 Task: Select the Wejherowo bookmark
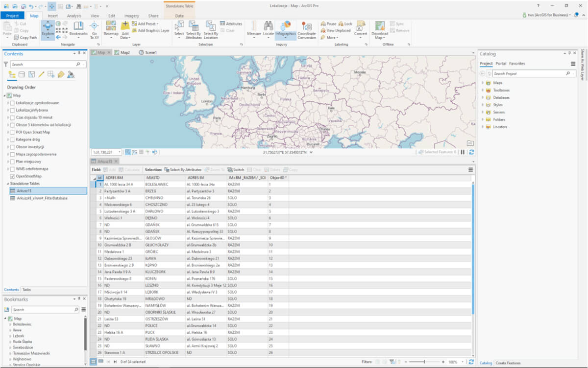(22, 359)
